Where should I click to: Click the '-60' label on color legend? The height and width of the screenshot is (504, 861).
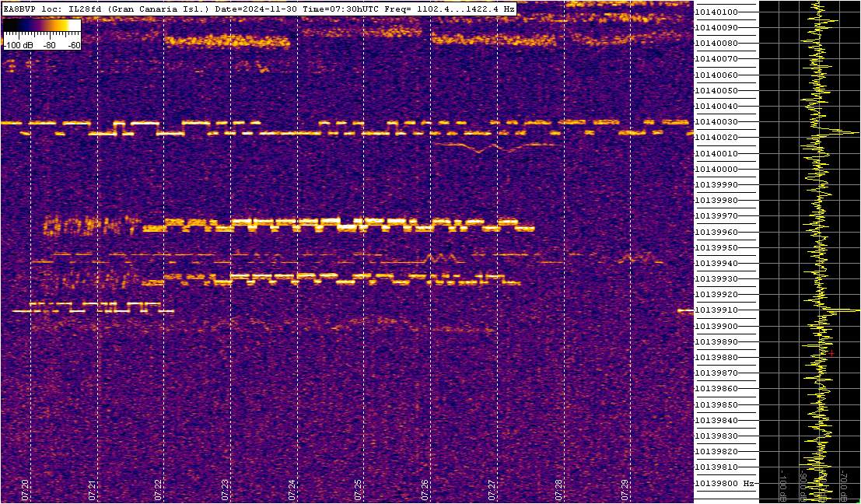72,45
